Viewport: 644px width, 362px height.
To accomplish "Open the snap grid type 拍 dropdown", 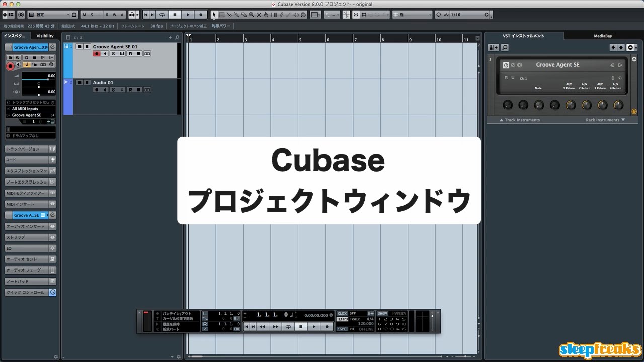I will point(412,15).
